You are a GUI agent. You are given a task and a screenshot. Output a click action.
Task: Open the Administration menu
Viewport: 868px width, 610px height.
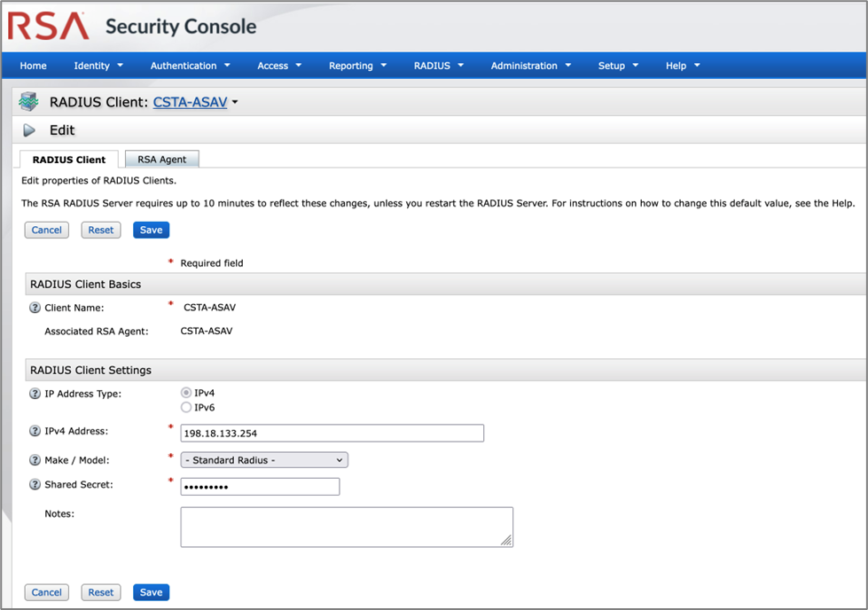coord(530,66)
